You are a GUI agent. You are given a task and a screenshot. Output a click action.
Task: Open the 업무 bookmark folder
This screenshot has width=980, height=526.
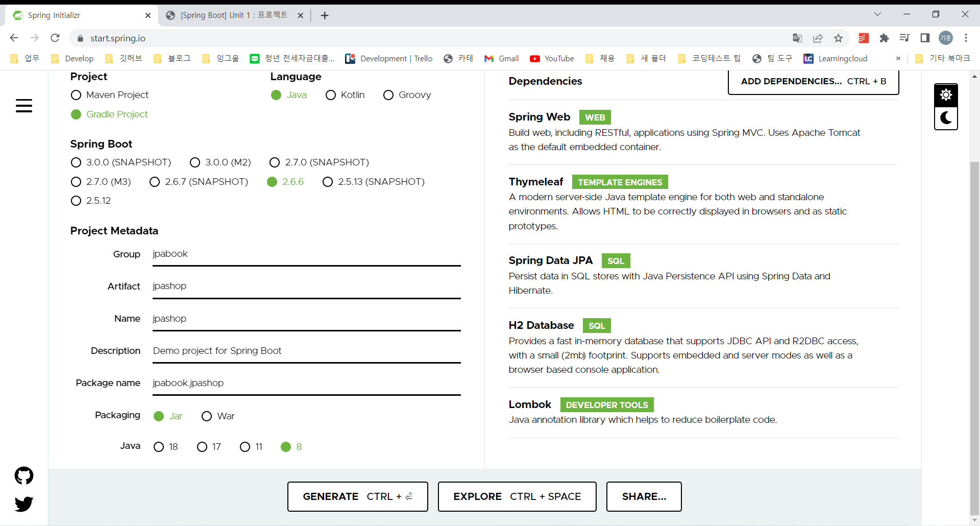24,58
